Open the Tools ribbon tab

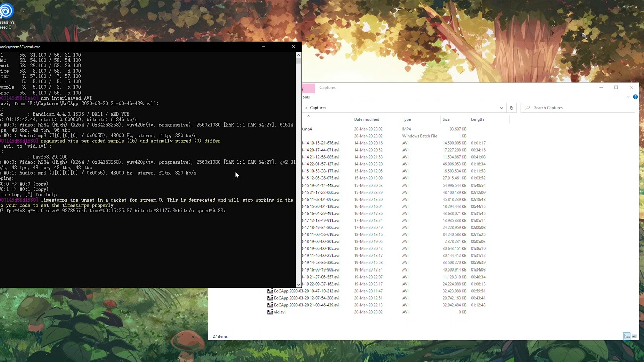click(x=306, y=97)
